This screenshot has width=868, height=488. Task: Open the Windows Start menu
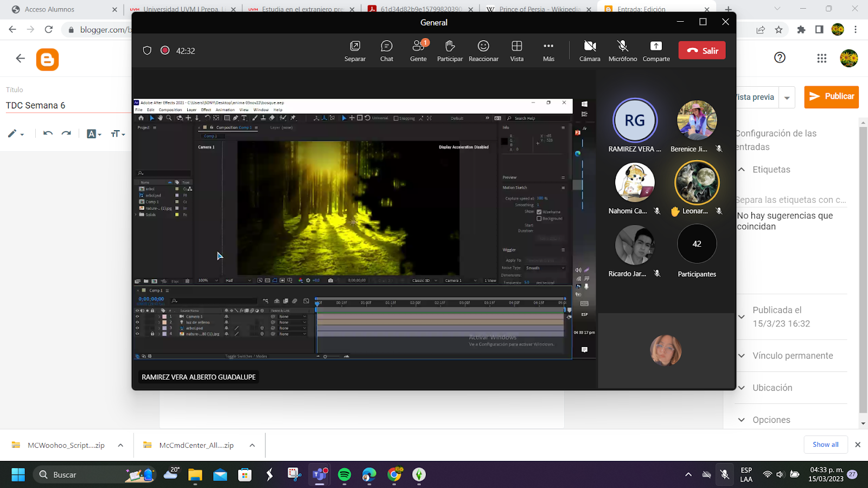18,475
